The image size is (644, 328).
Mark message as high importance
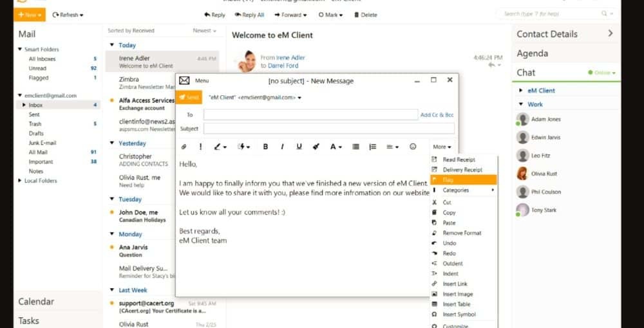click(x=200, y=147)
